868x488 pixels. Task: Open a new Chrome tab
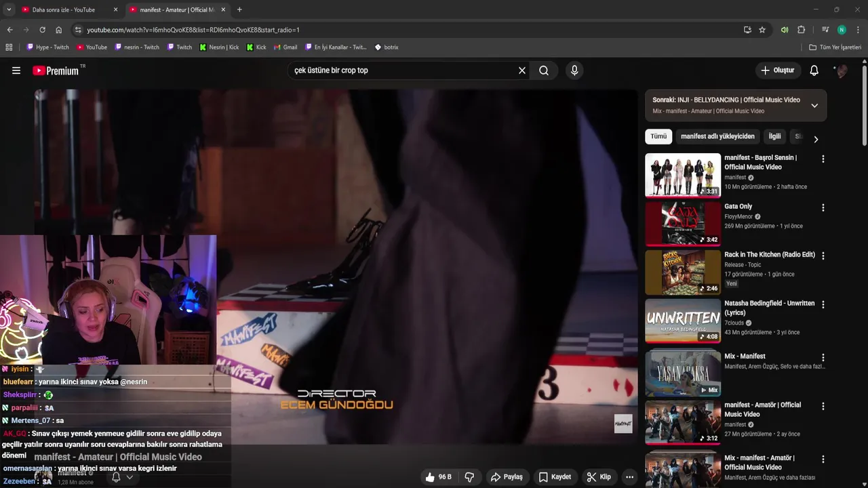(239, 9)
